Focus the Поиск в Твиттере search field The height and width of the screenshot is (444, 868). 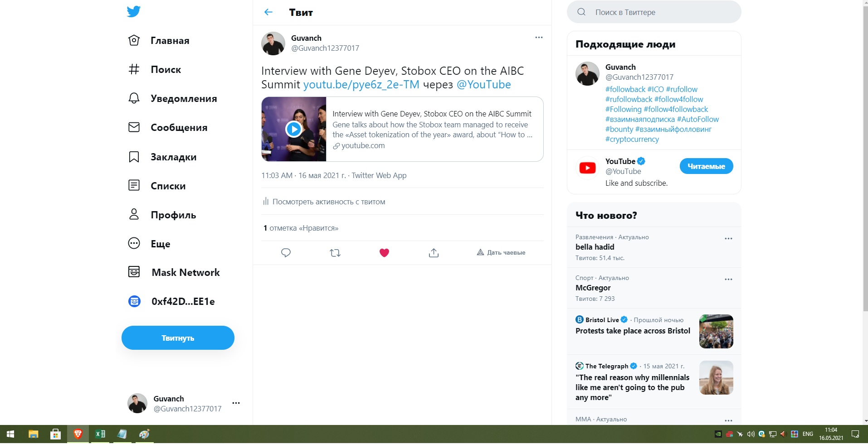(654, 12)
